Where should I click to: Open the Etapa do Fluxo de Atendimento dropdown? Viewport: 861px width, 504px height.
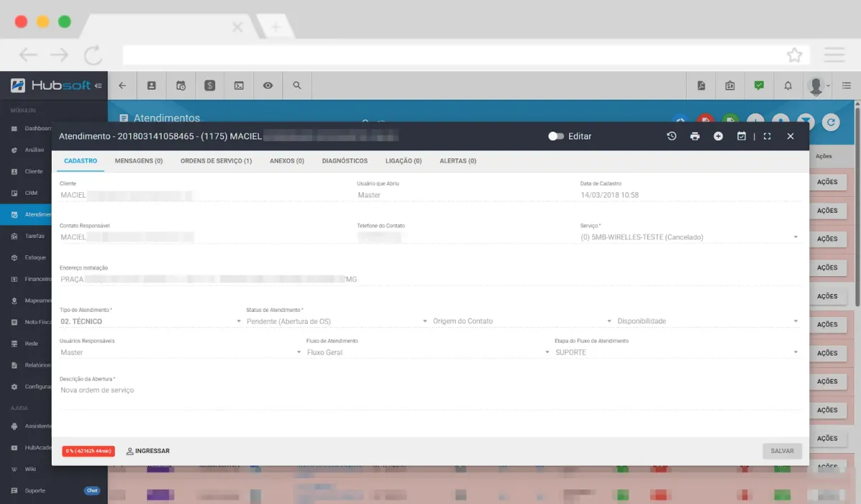coord(677,353)
